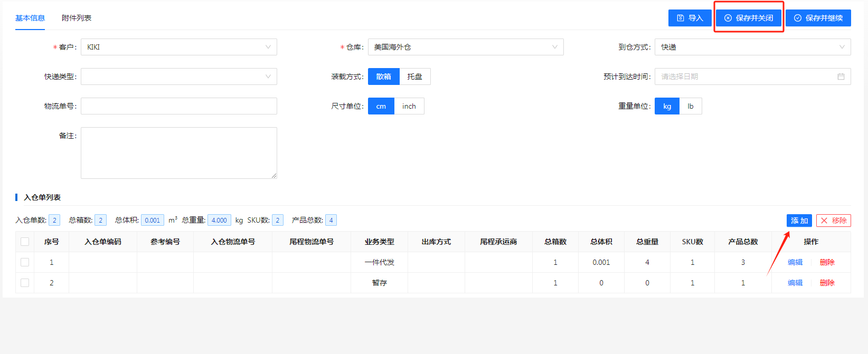Click the 物流单号 input field
Viewport: 868px width, 354px height.
tap(179, 106)
